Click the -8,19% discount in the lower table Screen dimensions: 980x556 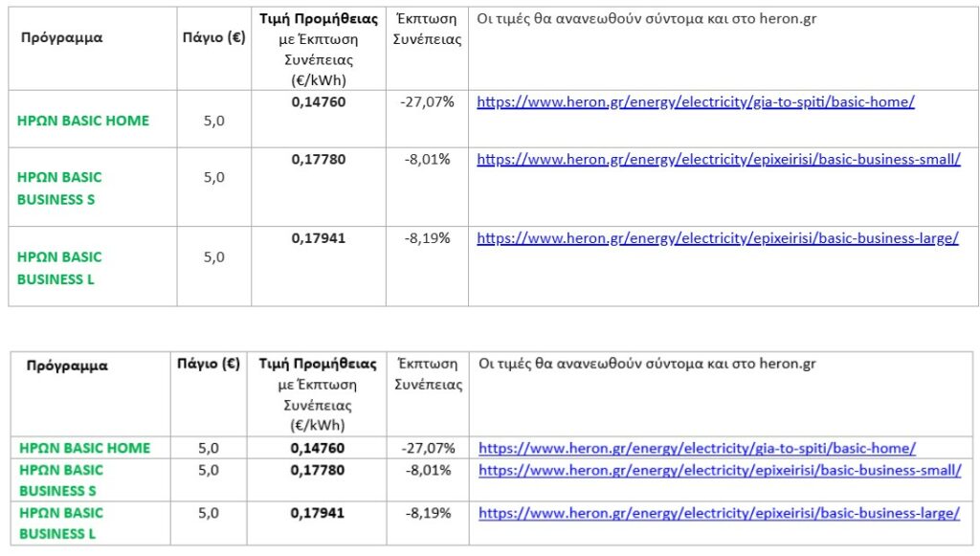(x=428, y=513)
